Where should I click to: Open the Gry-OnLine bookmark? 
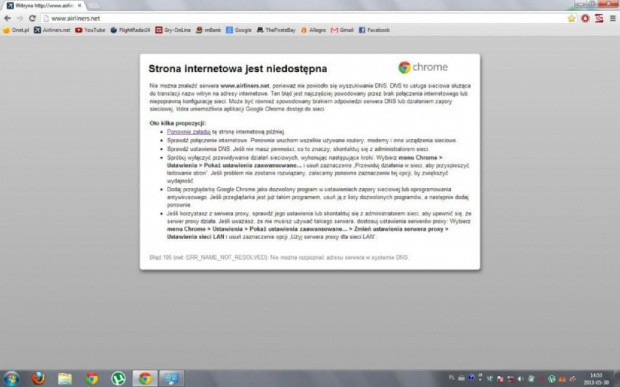(173, 30)
